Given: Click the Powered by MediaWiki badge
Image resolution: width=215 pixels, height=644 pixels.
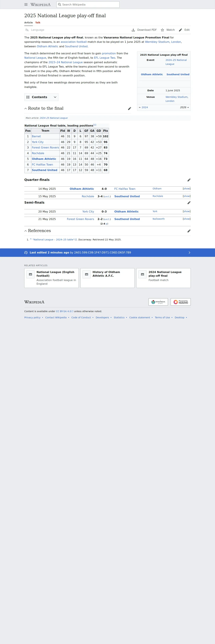Looking at the screenshot, I should click(x=181, y=302).
